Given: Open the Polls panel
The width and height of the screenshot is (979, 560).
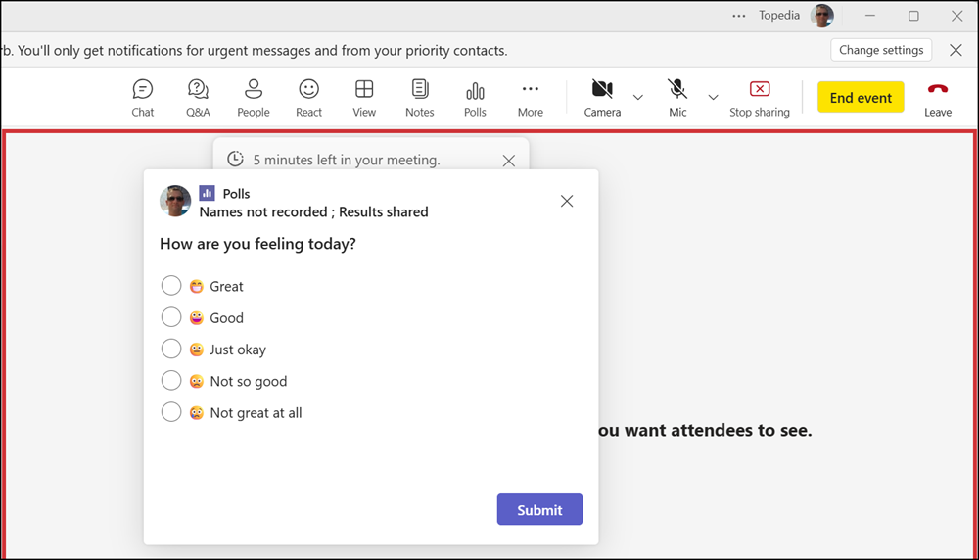Looking at the screenshot, I should (475, 98).
